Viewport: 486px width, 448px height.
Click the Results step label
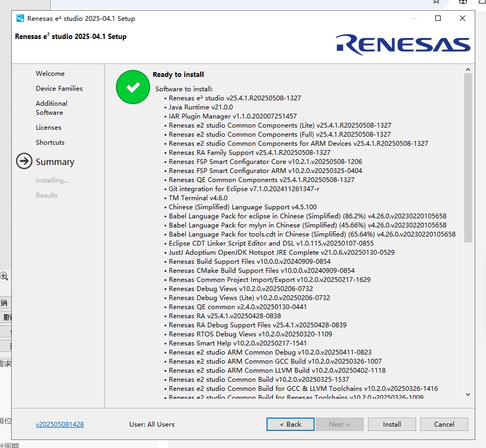point(46,195)
